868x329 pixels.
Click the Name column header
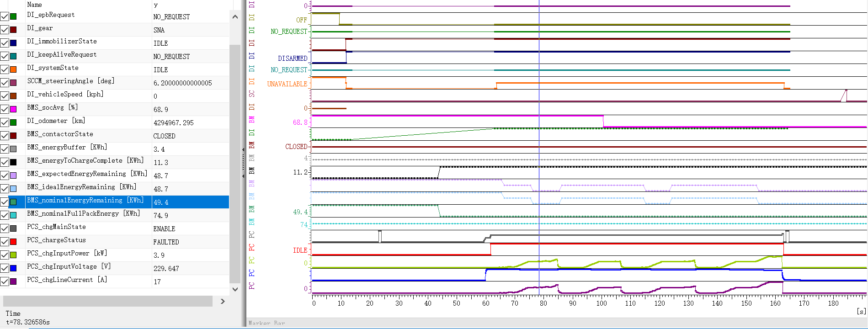(x=34, y=5)
